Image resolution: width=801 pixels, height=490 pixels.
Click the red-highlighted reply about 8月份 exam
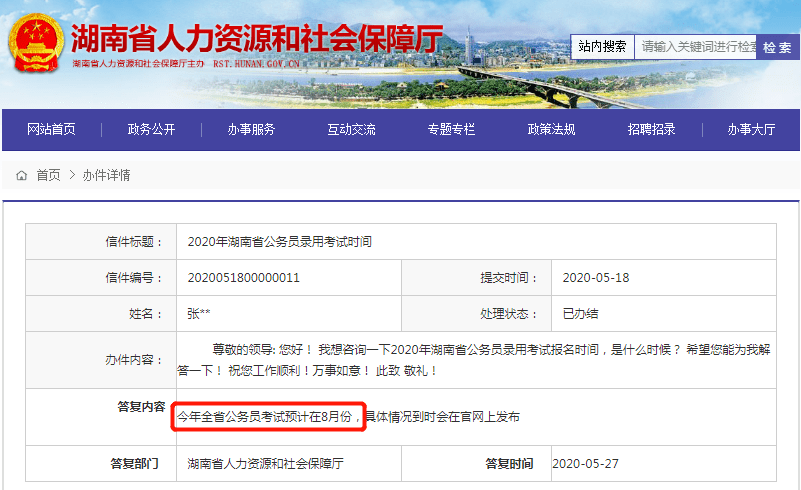click(265, 416)
